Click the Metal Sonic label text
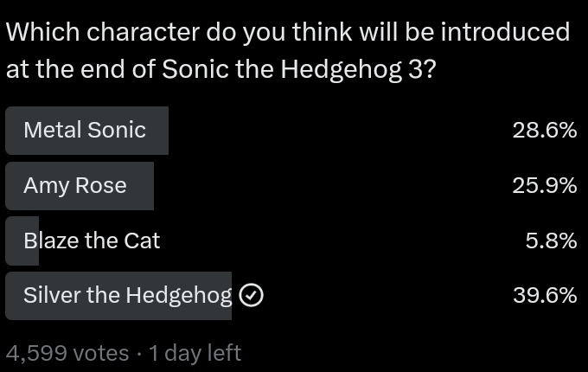 click(x=85, y=130)
